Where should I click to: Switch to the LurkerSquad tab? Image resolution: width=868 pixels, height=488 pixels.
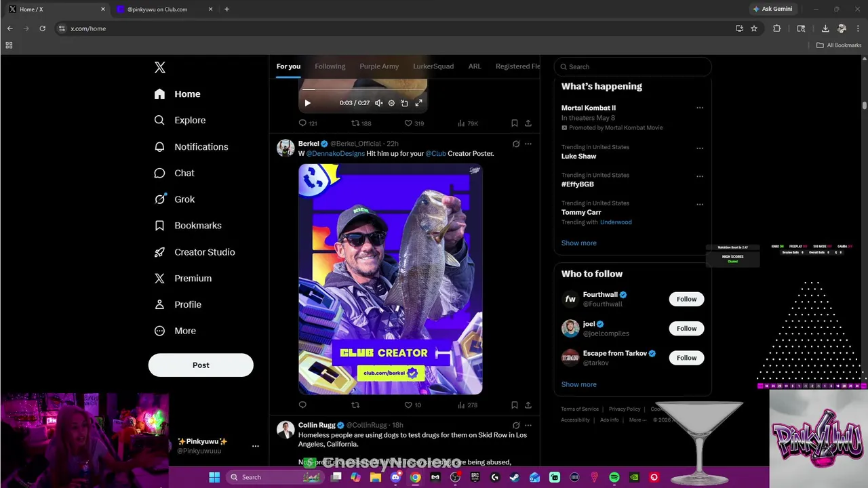coord(433,66)
